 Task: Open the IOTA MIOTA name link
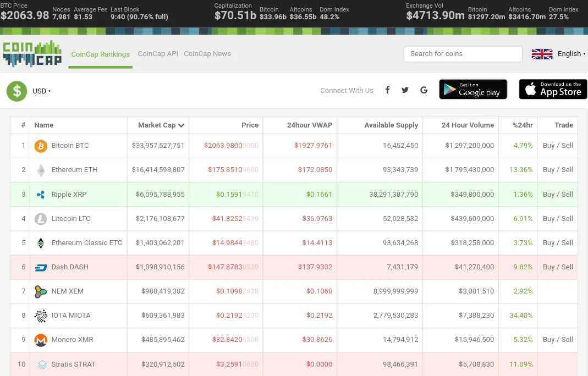point(71,316)
